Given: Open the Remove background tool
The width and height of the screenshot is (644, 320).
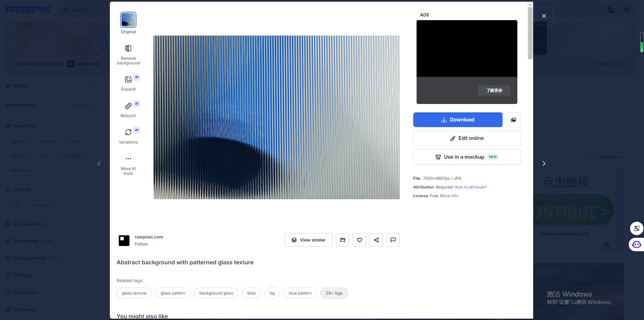Looking at the screenshot, I should [128, 55].
